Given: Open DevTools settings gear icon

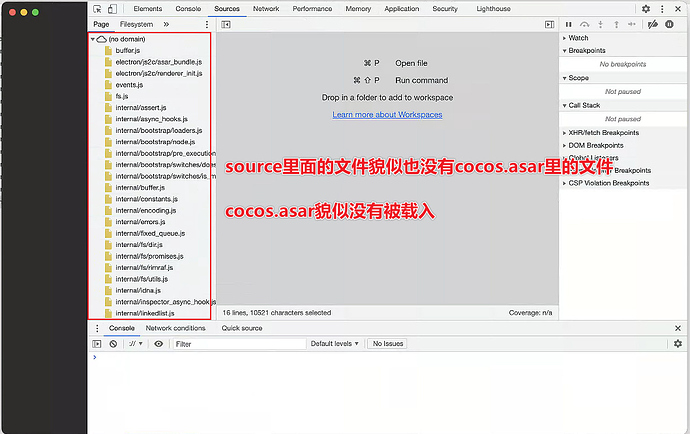Looking at the screenshot, I should coord(646,9).
